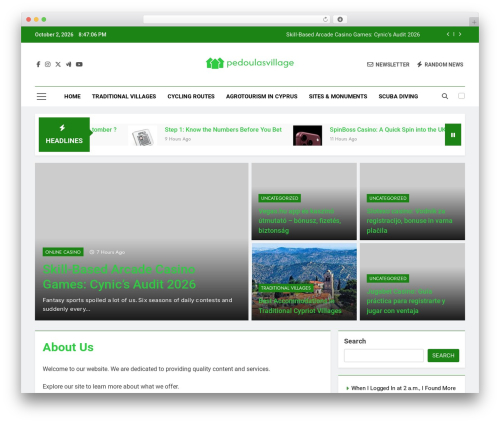Open the search magnifier icon
This screenshot has width=500, height=423.
point(445,96)
